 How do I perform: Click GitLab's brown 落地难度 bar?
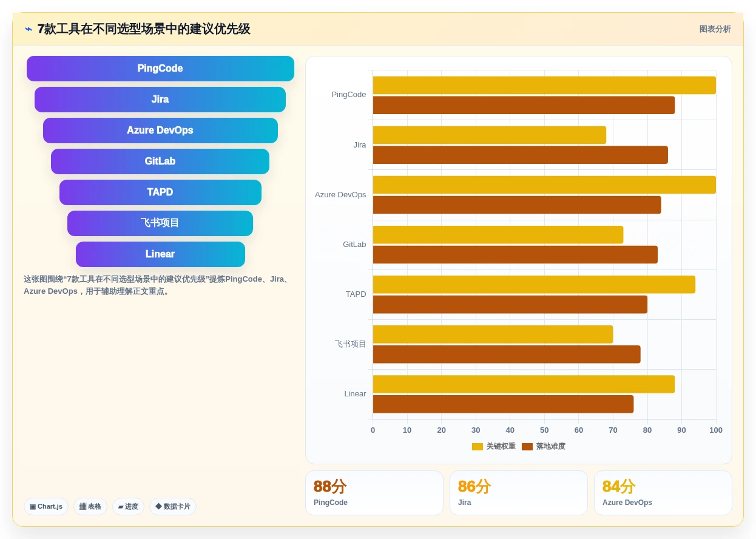coord(515,254)
